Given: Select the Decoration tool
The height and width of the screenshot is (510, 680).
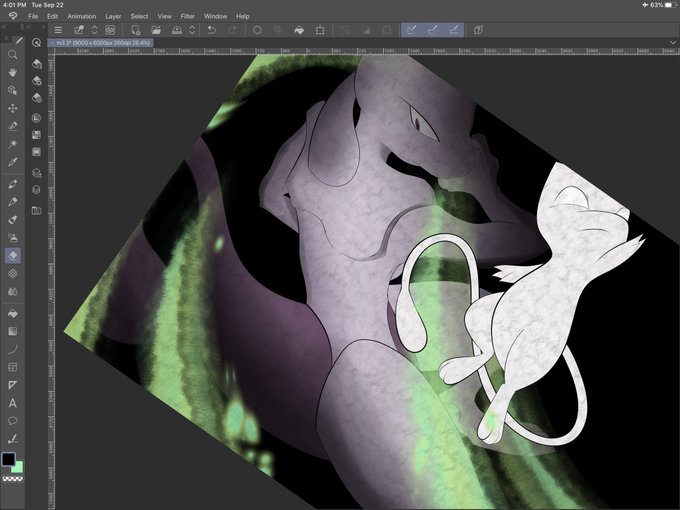Looking at the screenshot, I should tap(13, 274).
